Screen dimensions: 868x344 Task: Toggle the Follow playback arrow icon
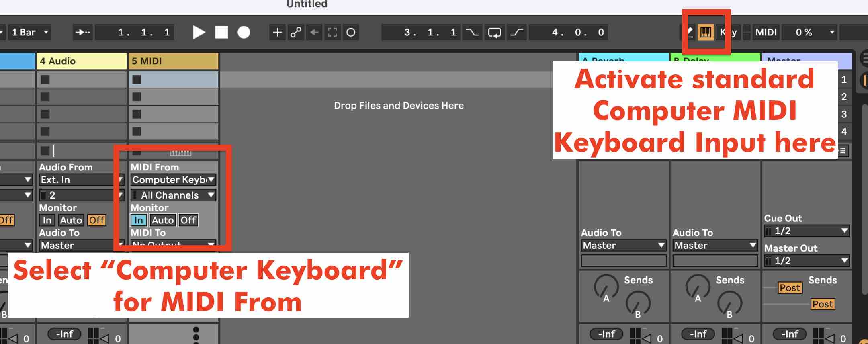[83, 32]
